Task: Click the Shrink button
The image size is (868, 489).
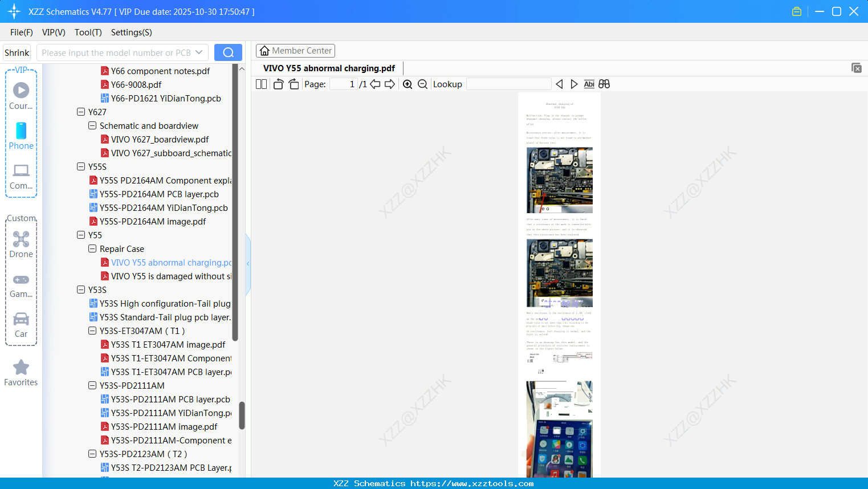Action: (x=17, y=52)
